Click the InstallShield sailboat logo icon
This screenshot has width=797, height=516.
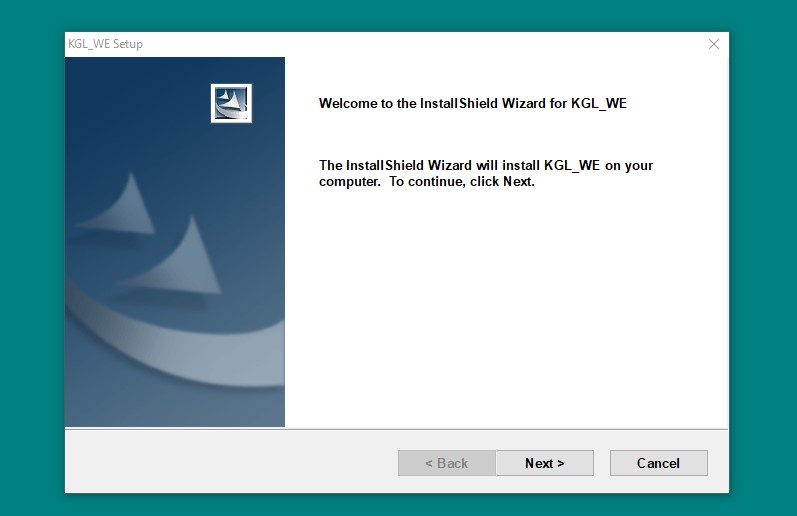(x=231, y=103)
